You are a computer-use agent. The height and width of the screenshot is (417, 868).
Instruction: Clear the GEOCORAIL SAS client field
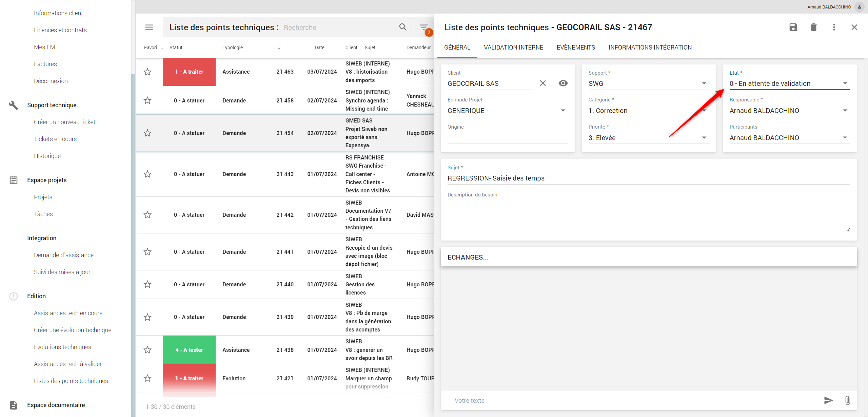click(543, 83)
